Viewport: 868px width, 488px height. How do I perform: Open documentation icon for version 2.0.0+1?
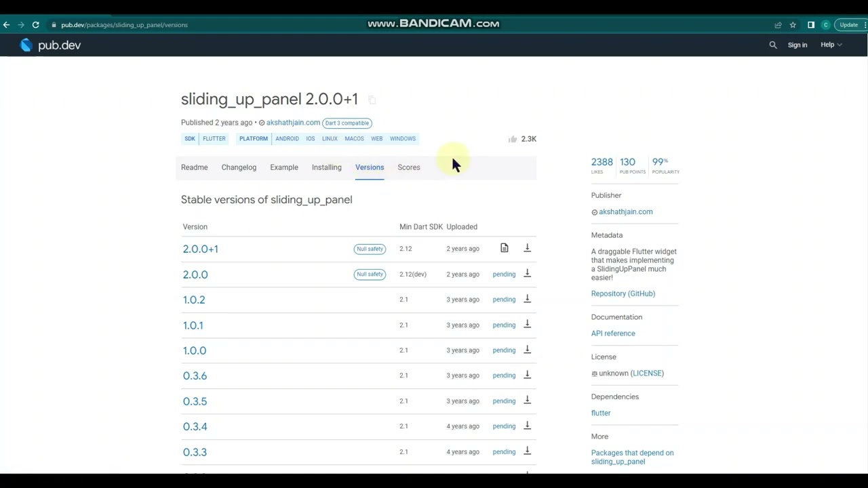pos(504,248)
